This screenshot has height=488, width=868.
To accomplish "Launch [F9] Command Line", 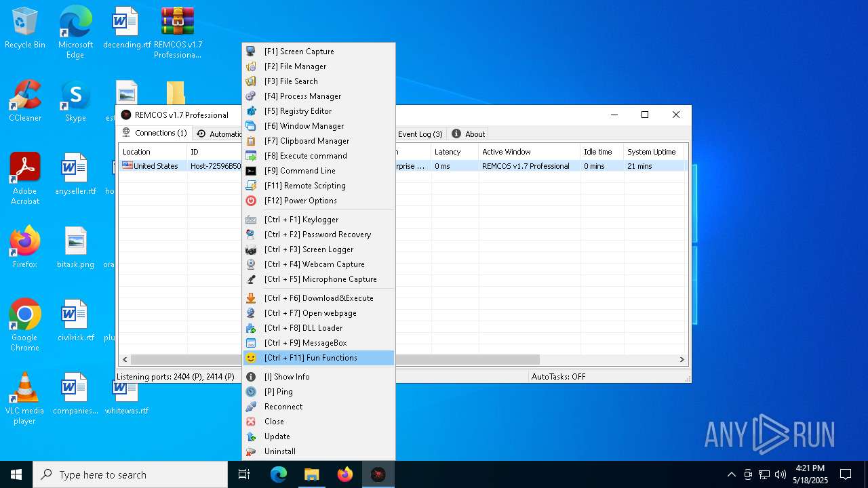I will tap(319, 171).
